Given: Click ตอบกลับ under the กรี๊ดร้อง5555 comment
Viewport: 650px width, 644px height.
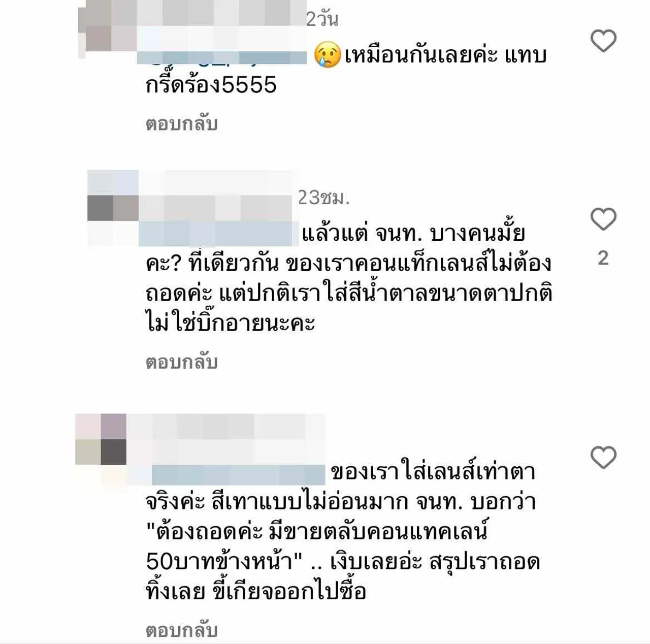Looking at the screenshot, I should coord(182,123).
